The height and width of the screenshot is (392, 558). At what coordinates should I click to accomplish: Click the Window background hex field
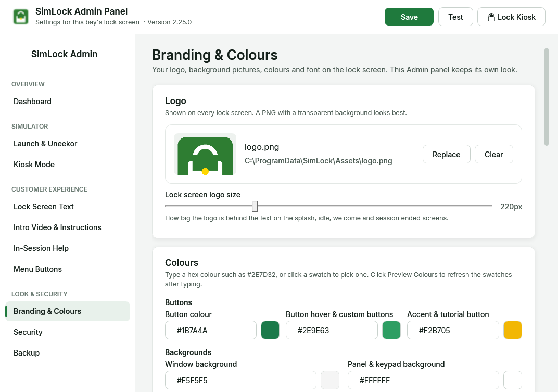[x=240, y=380]
